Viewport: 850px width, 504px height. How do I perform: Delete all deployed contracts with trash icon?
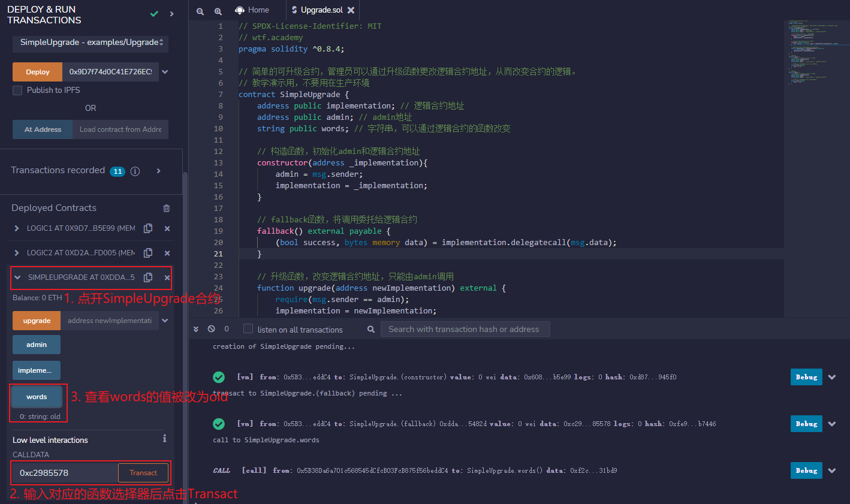click(166, 208)
